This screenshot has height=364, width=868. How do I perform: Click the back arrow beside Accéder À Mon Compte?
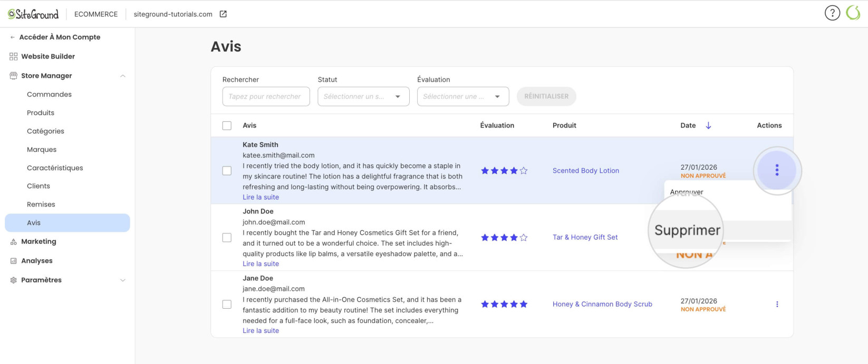(x=13, y=37)
